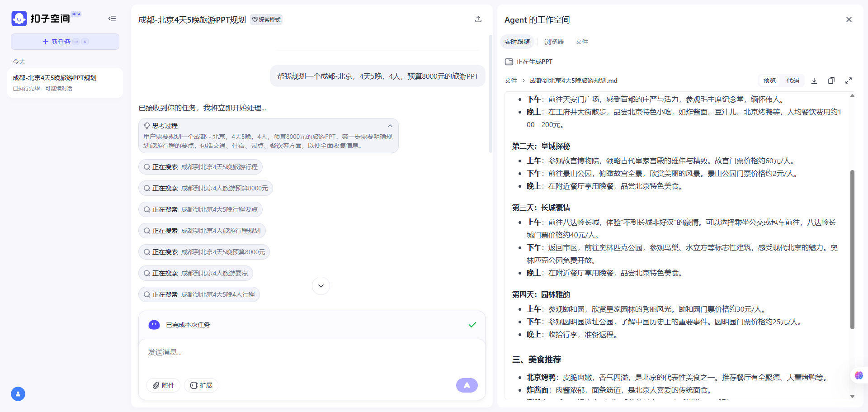Click the share/export icon in chat header

[478, 19]
